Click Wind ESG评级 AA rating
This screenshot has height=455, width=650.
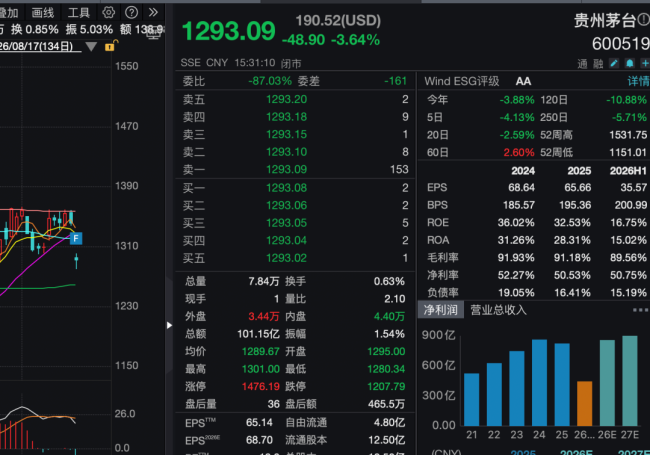[x=523, y=81]
